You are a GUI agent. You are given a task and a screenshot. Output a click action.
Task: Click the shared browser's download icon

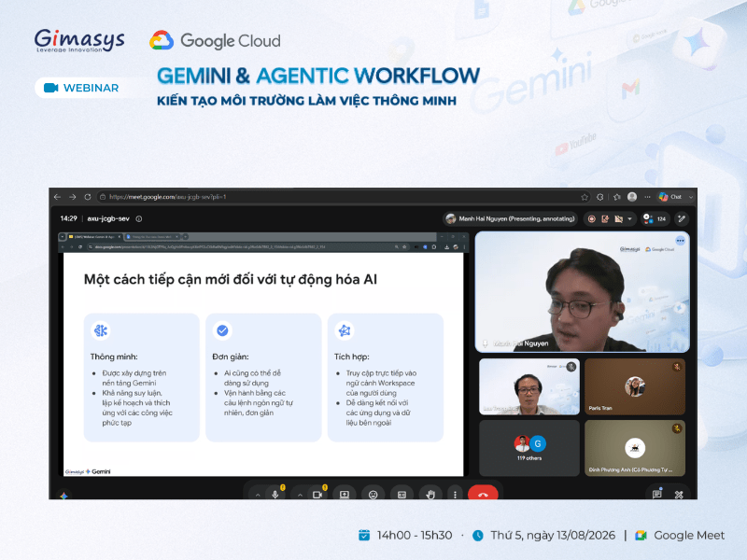(x=446, y=247)
